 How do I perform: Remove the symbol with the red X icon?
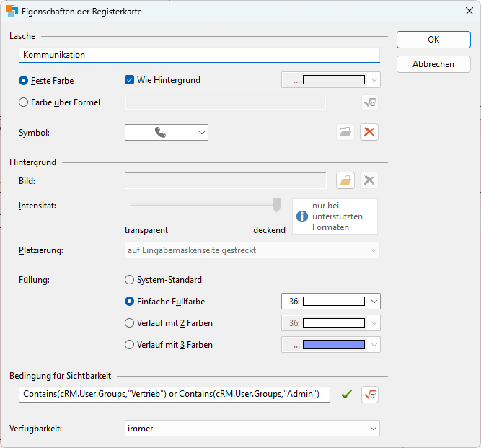(x=369, y=132)
